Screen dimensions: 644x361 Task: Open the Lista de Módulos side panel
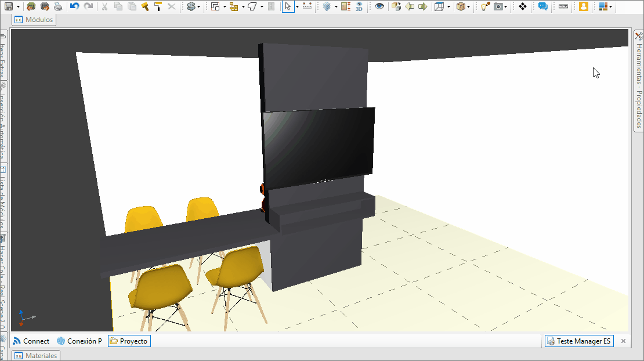click(3, 198)
